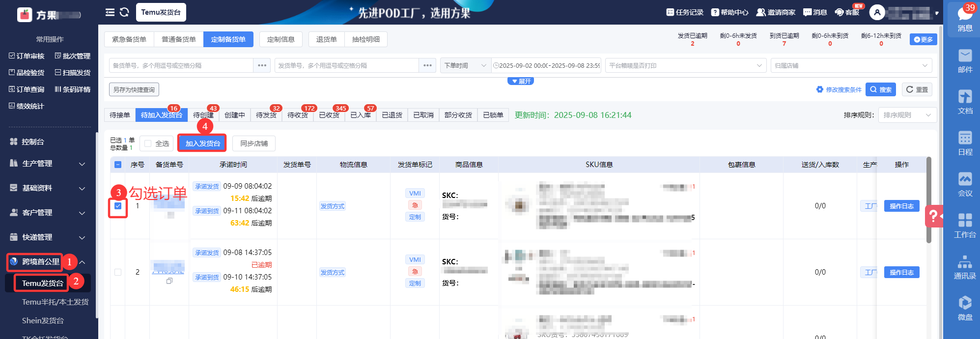Switch to the 抽检明细 tab
This screenshot has height=339, width=980.
coord(366,39)
